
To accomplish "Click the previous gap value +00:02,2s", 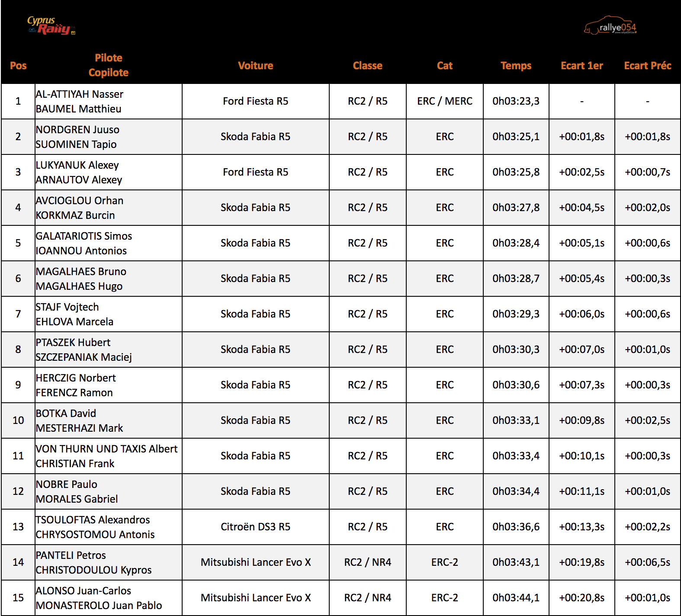I will 648,527.
